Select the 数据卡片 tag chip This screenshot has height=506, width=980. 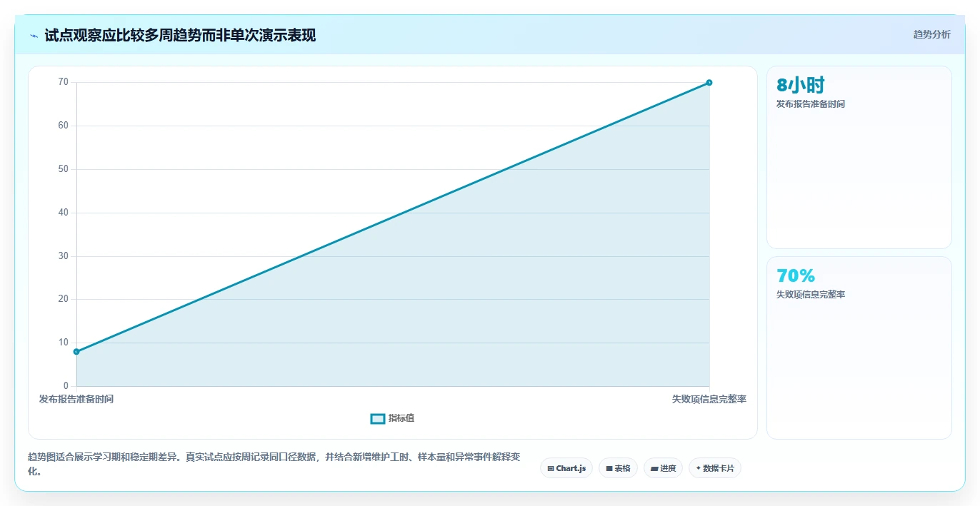tap(715, 468)
